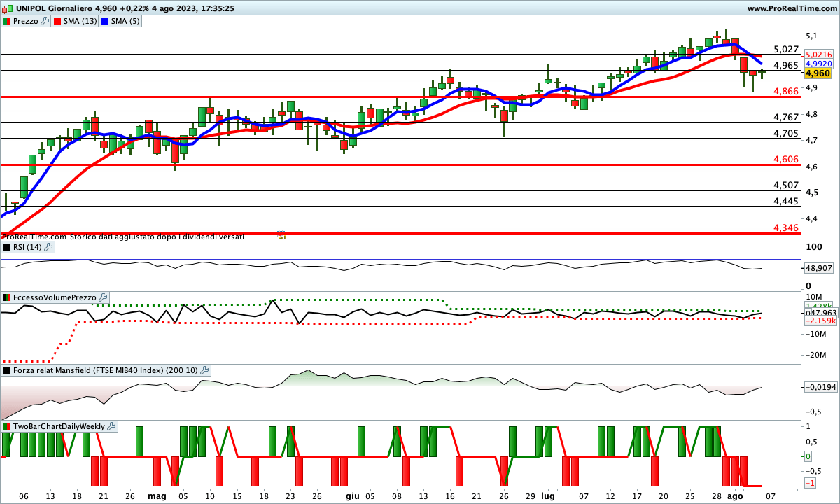Click the yellow 4,960 current price label

pos(818,73)
